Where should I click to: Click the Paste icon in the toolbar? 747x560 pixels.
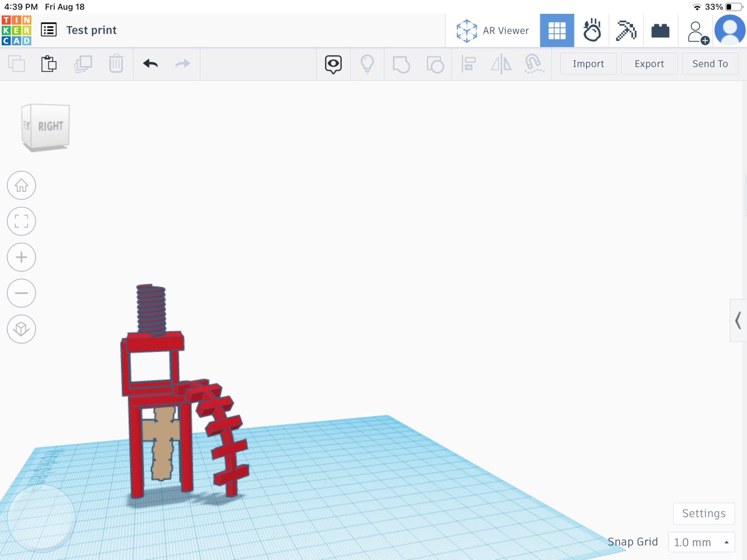pos(49,64)
